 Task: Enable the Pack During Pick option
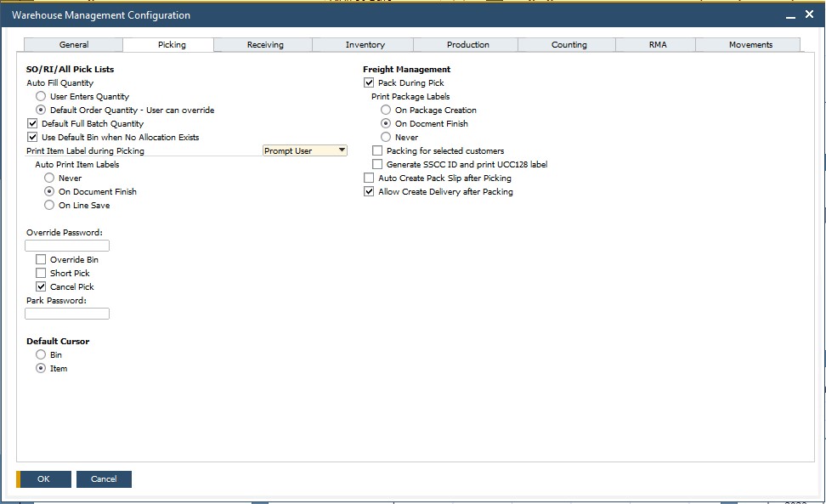click(x=370, y=82)
